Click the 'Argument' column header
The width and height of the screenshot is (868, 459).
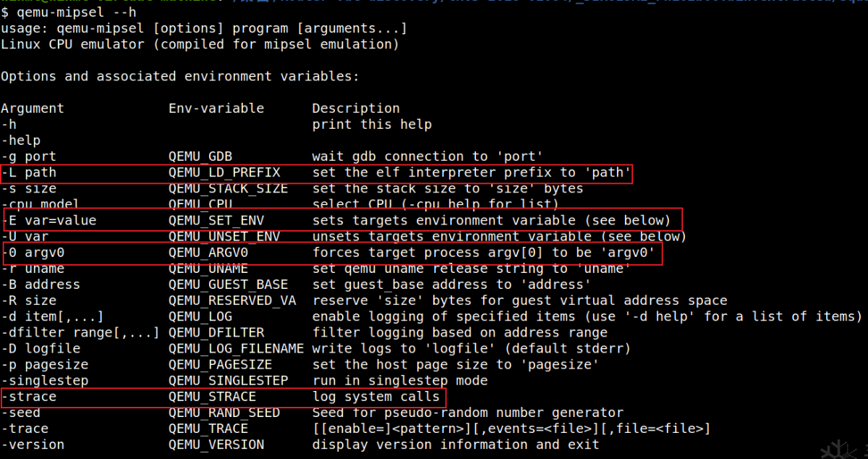[33, 109]
